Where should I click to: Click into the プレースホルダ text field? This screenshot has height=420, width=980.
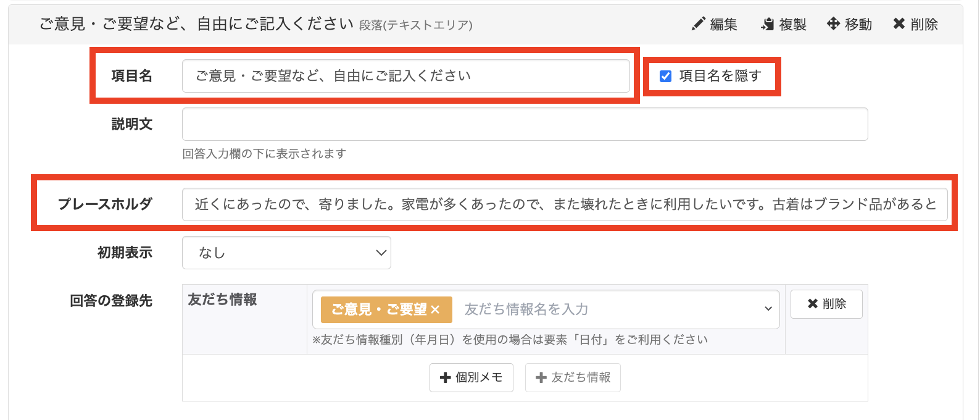pyautogui.click(x=565, y=204)
